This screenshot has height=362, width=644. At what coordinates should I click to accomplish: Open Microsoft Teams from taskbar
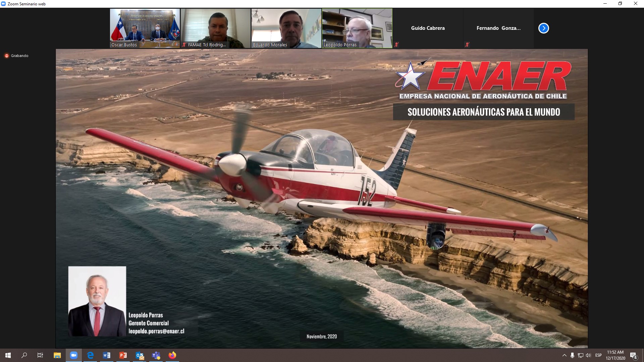click(156, 355)
